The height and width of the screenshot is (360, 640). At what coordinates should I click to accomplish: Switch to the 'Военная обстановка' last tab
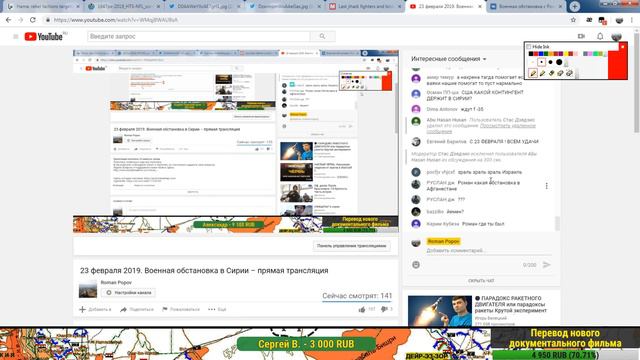tap(527, 7)
